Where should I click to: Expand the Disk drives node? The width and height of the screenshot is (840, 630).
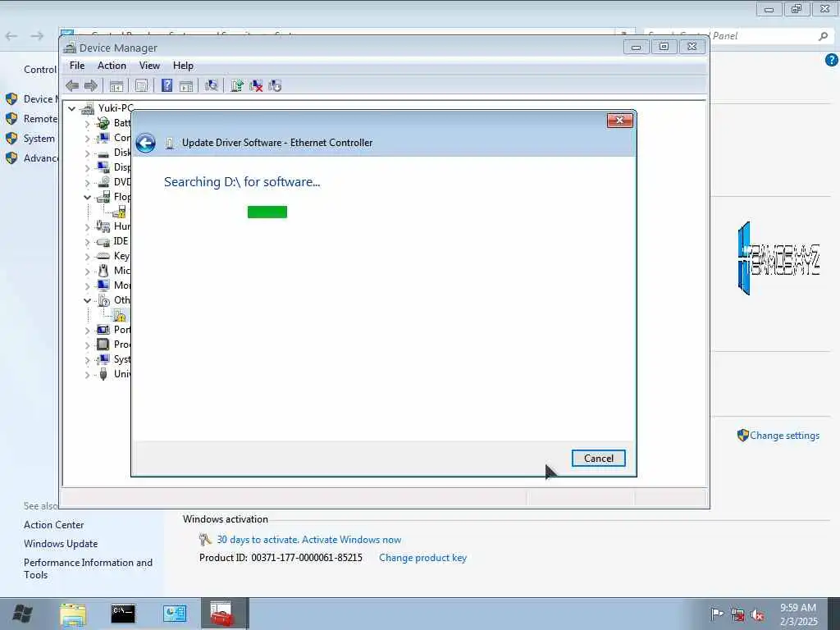coord(87,153)
